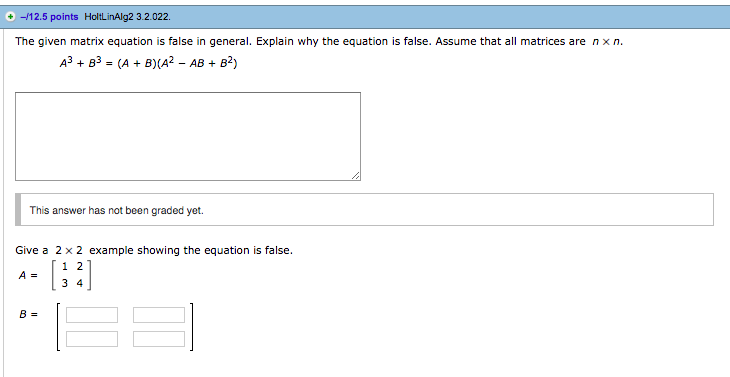Click the HoltLinAlg2 3.2.022 problem label
730x377 pixels.
pos(127,17)
